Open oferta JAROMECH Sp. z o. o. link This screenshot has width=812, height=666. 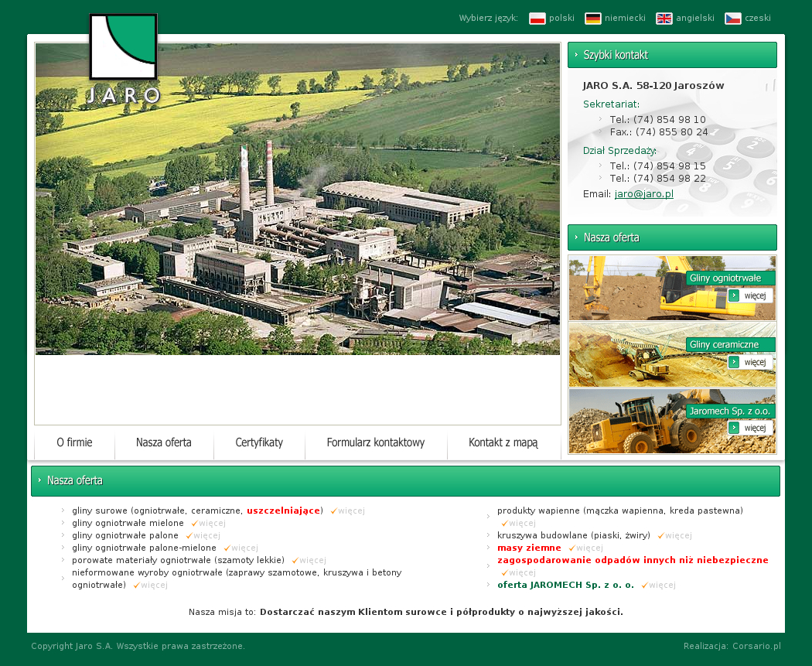click(565, 585)
